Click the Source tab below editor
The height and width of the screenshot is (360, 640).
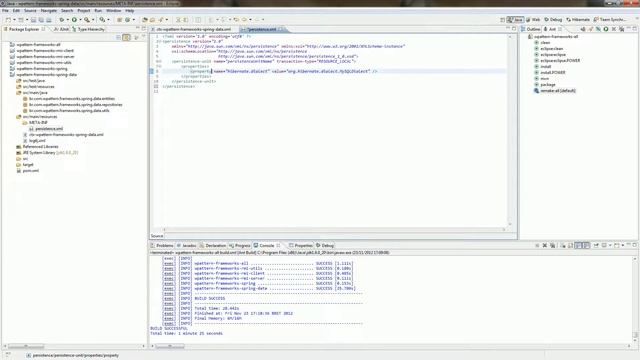click(x=157, y=236)
